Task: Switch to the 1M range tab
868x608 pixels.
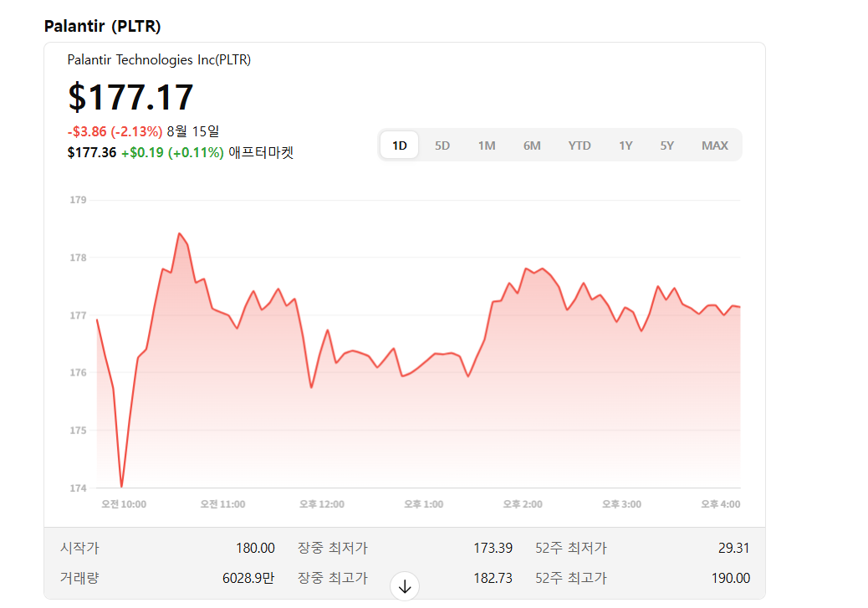Action: click(487, 146)
